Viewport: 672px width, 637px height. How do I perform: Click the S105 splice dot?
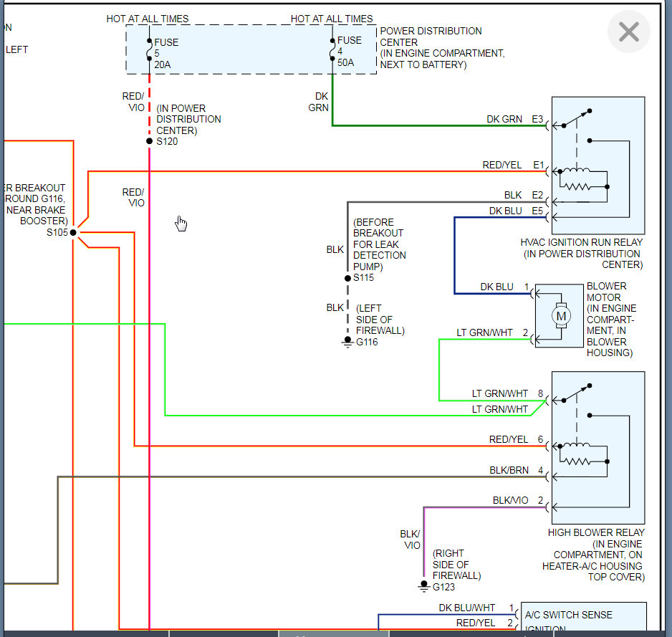[73, 232]
